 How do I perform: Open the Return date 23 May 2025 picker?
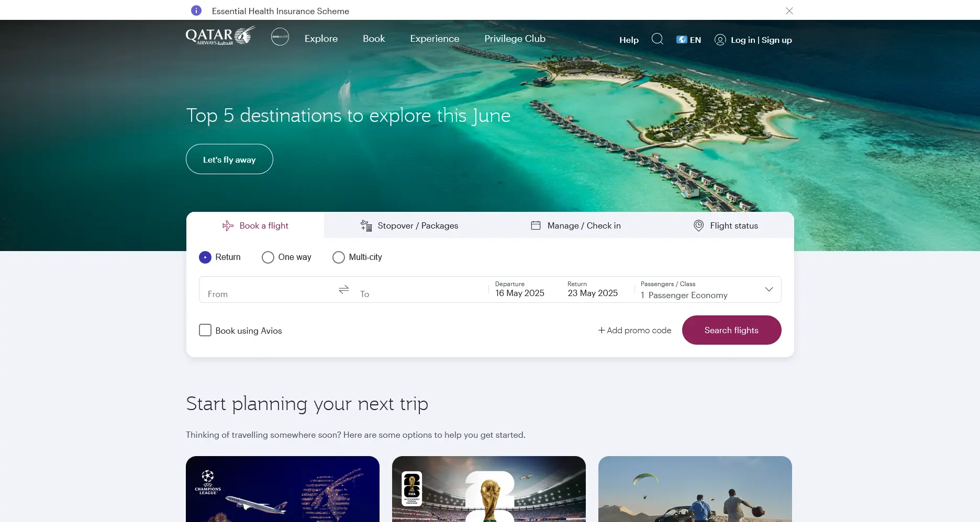point(593,289)
